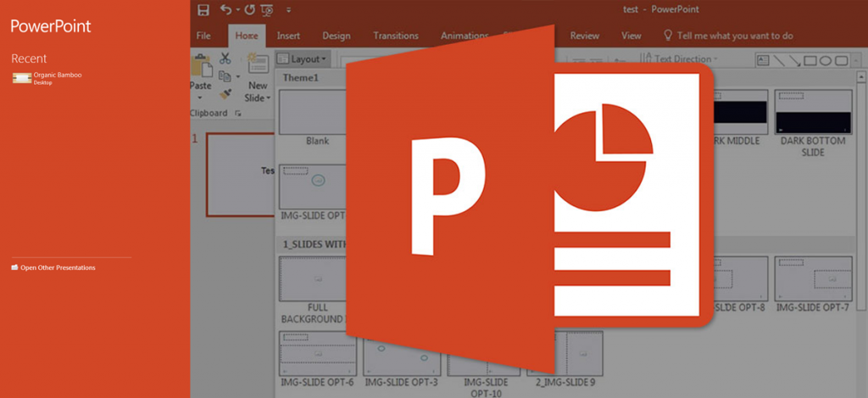Viewport: 868px width, 398px height.
Task: Open Customize Quick Access Toolbar dropdown
Action: pos(288,10)
